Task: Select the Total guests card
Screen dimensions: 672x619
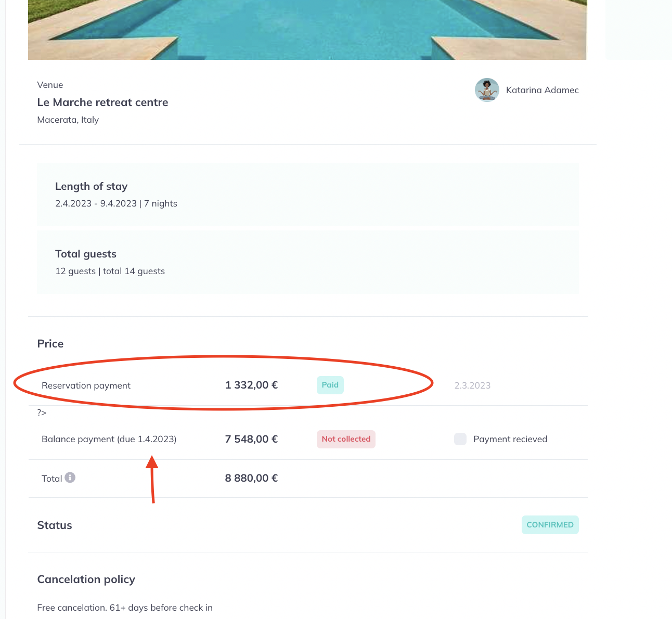Action: point(307,262)
